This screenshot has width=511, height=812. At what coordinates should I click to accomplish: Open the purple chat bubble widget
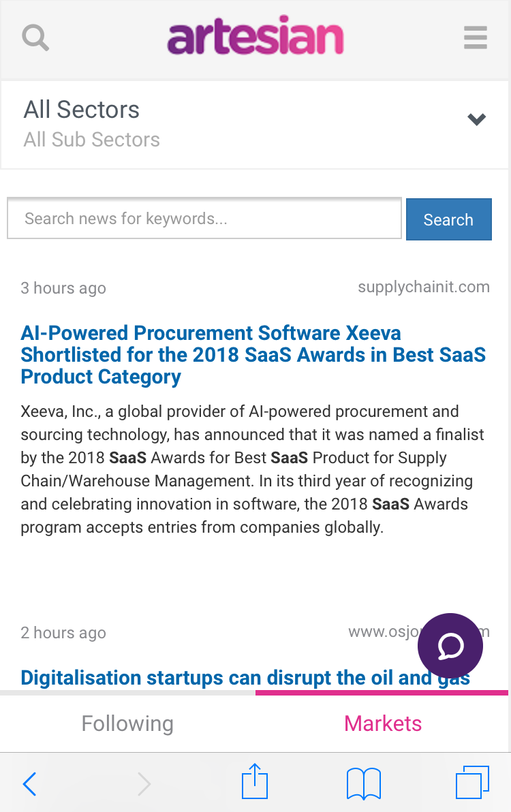pos(450,646)
